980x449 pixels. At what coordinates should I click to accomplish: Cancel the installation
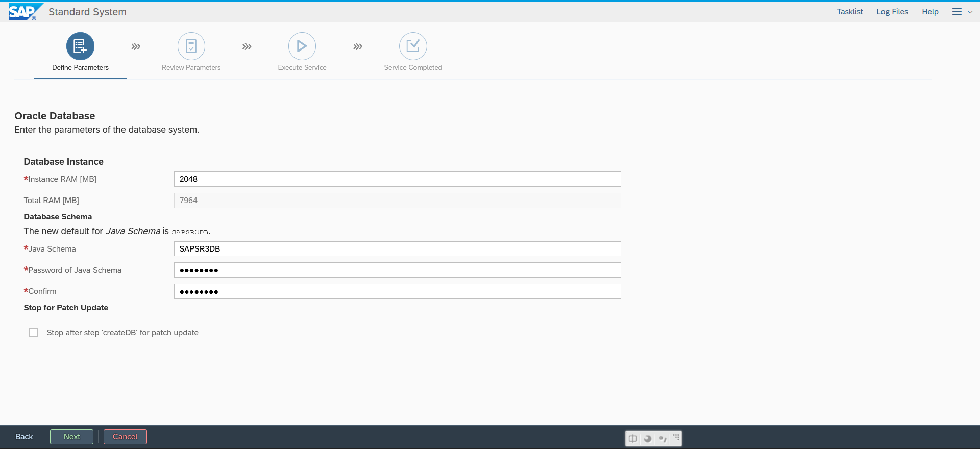(x=125, y=437)
